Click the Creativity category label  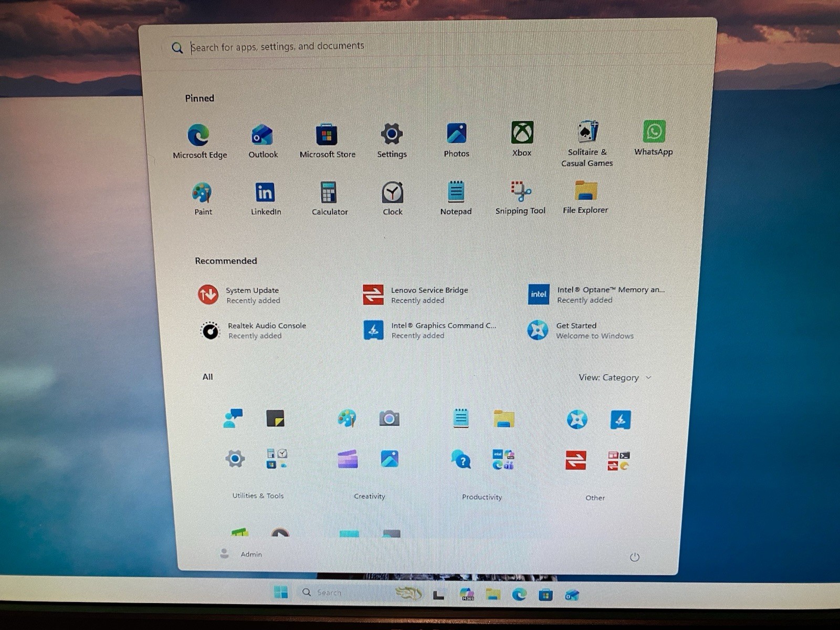369,496
